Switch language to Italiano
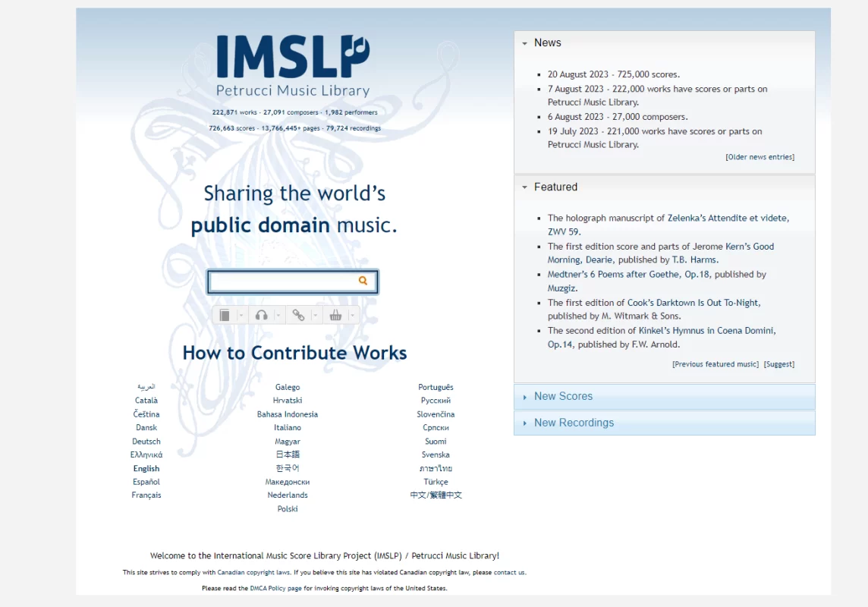 288,428
